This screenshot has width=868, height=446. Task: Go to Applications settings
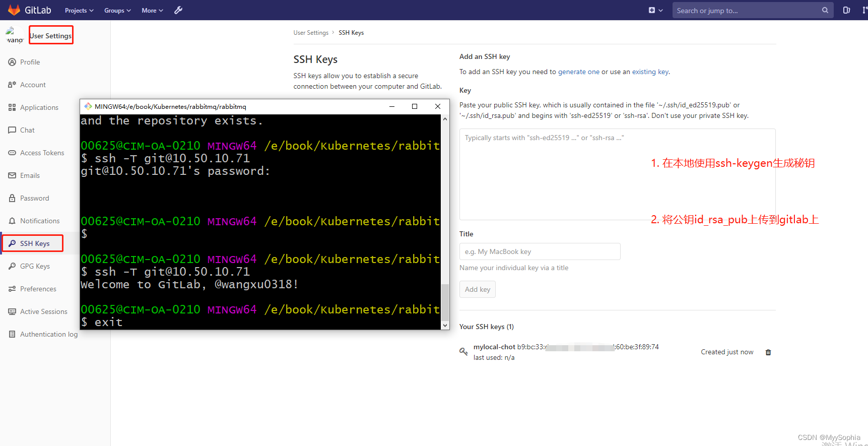[x=39, y=107]
